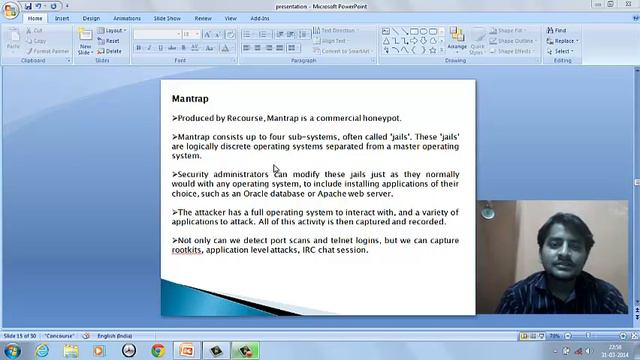Open Align Text dropdown

click(x=331, y=41)
